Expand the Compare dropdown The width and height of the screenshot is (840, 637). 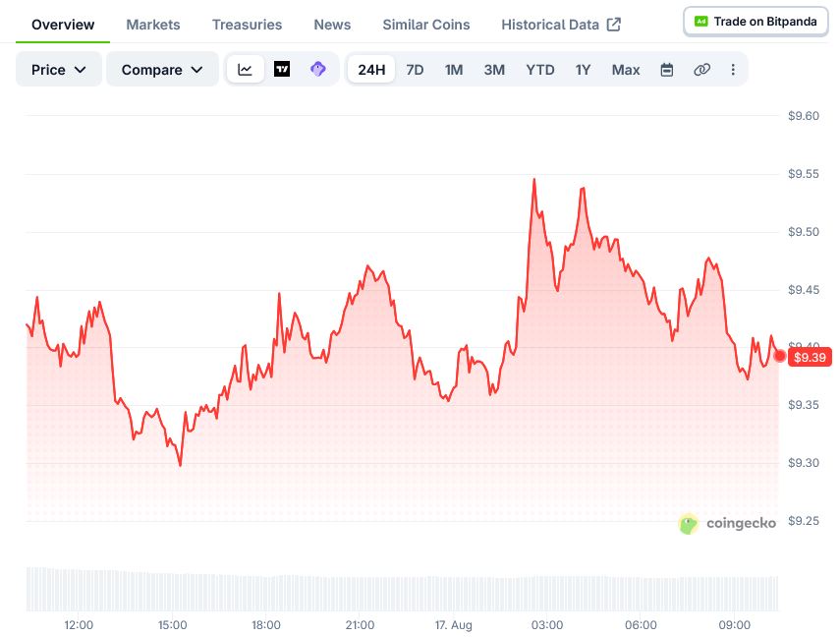[162, 69]
